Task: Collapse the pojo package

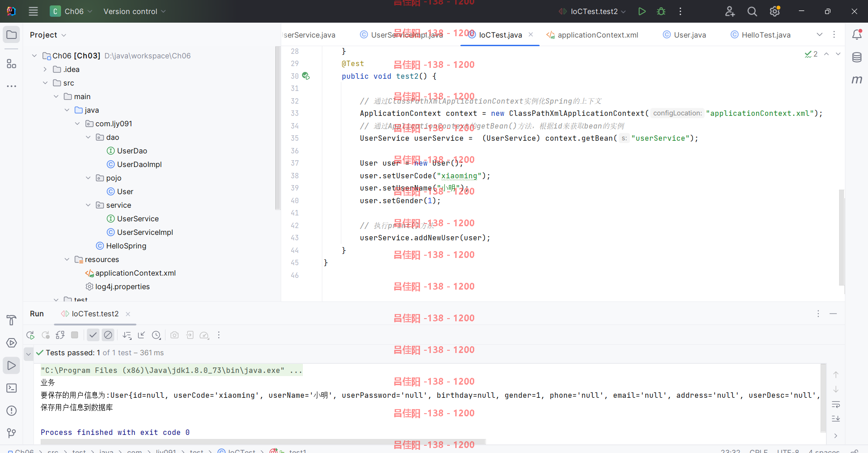Action: (88, 178)
